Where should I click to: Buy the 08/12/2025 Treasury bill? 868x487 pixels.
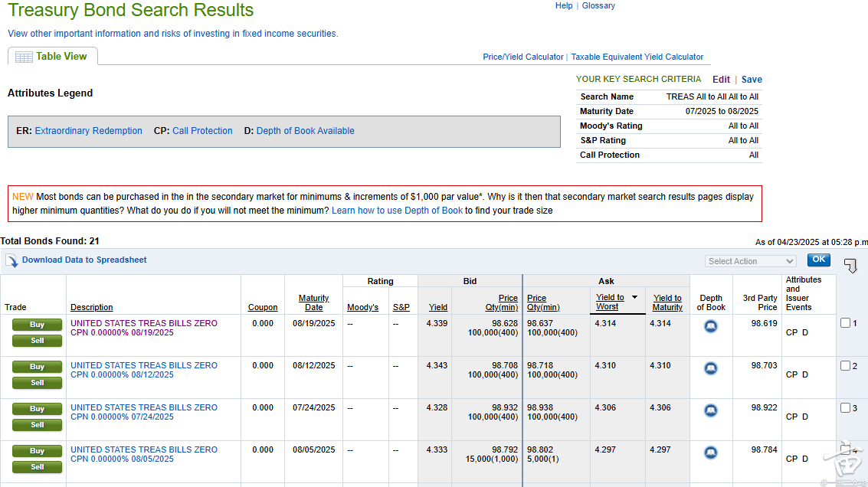[37, 367]
